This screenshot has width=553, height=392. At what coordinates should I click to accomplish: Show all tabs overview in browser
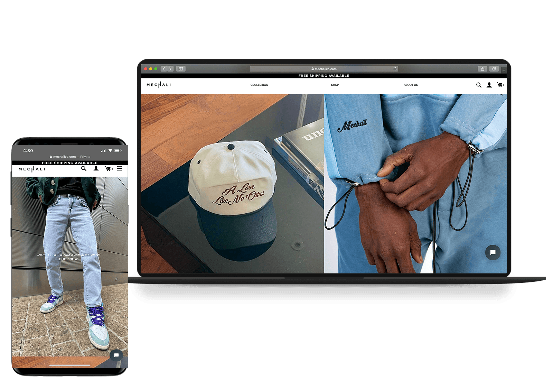[494, 69]
